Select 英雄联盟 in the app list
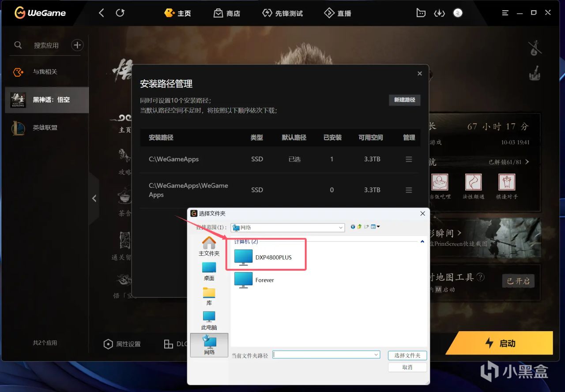565x392 pixels. [x=45, y=128]
